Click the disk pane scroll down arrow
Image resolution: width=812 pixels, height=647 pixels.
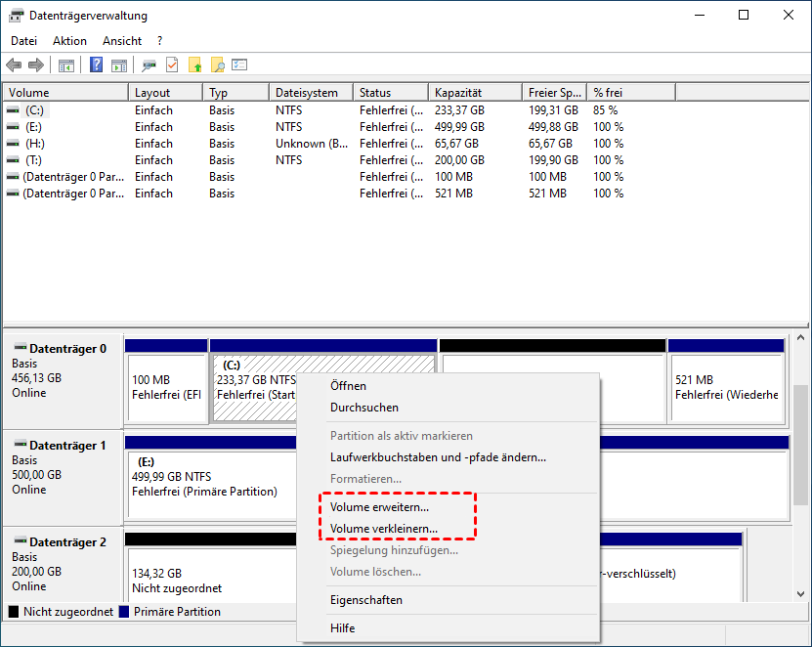[800, 593]
